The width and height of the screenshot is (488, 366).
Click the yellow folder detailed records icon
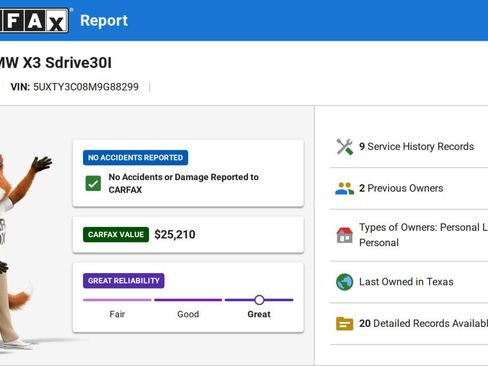point(344,323)
